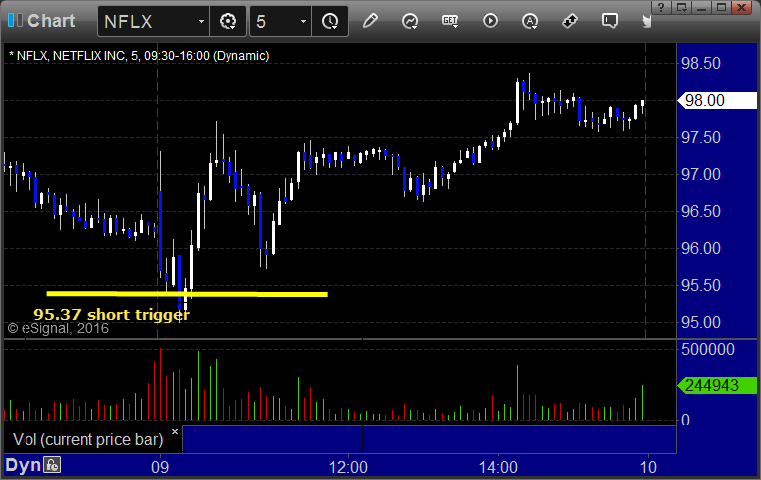
Task: Expand the interval 5 dropdown arrow
Action: (x=303, y=22)
